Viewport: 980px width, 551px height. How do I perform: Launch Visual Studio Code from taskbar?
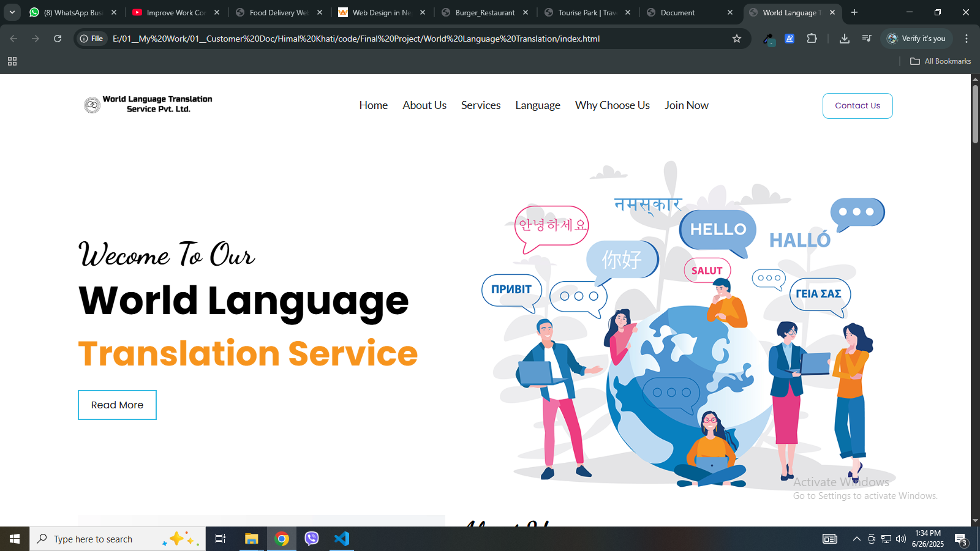[x=342, y=539]
